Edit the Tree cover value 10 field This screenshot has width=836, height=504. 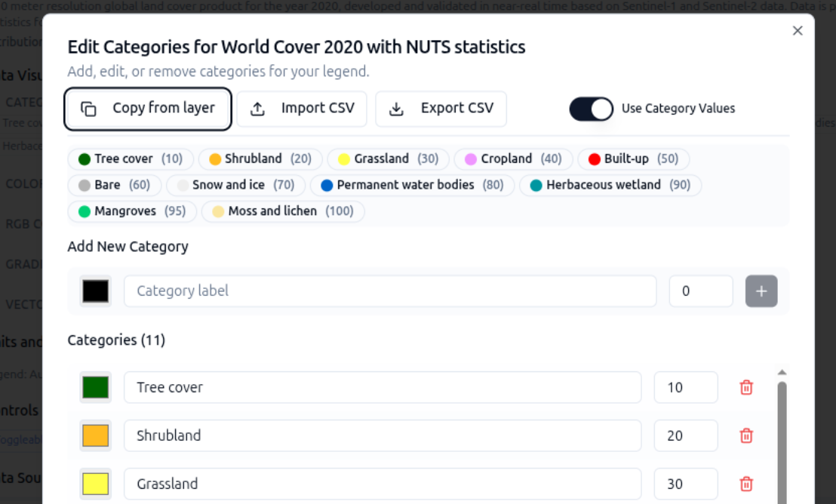click(686, 388)
